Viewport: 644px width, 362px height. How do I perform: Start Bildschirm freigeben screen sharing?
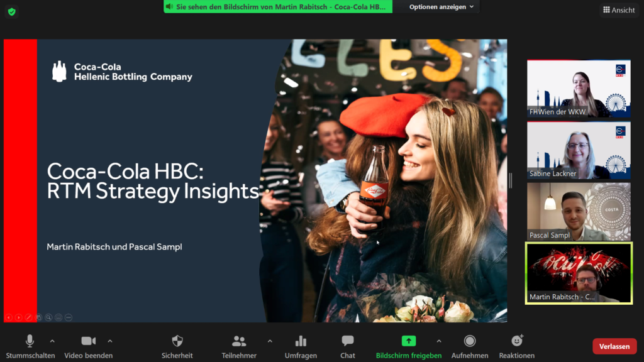[x=409, y=347]
